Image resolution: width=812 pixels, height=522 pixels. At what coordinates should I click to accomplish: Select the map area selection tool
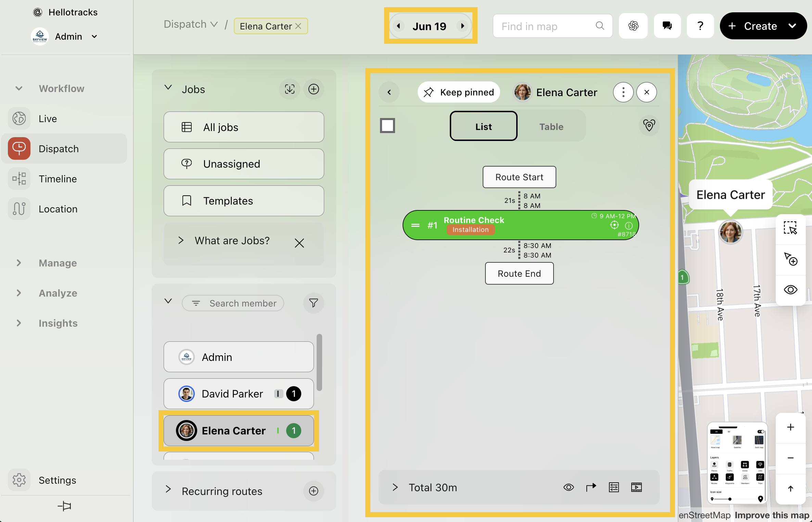[790, 228]
